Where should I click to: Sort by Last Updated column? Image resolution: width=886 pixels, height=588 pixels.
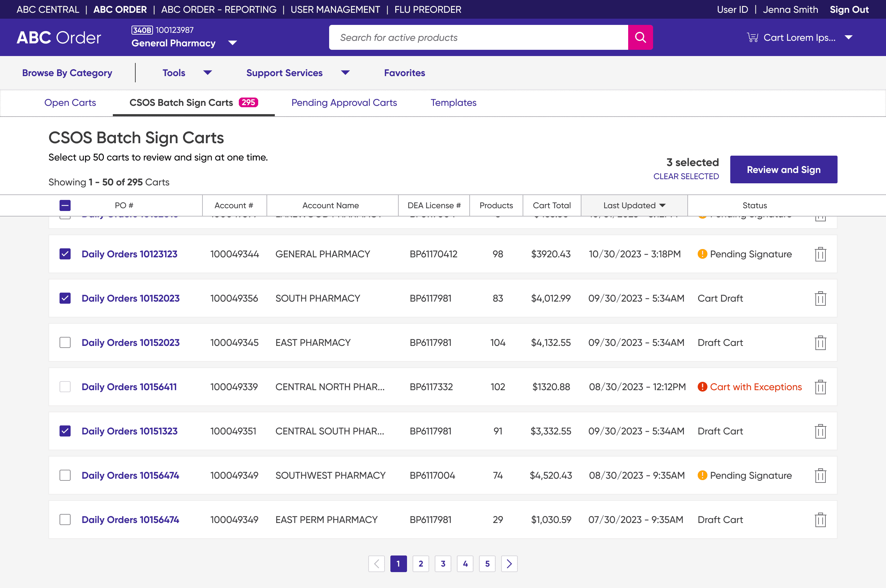(634, 205)
